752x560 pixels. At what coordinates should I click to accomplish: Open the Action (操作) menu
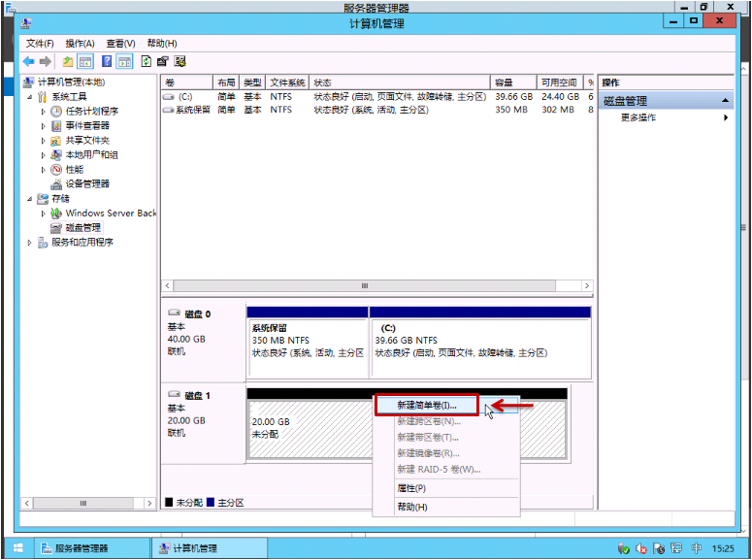coord(81,44)
